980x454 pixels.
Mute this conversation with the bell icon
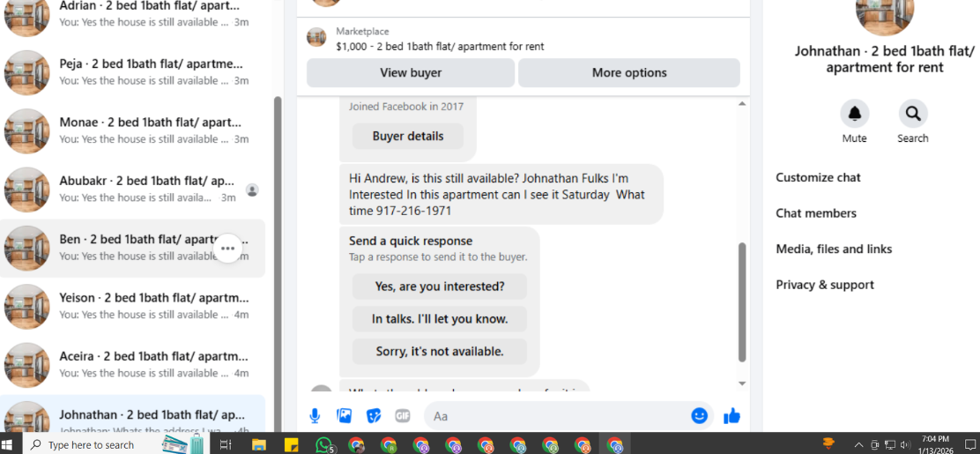(854, 114)
